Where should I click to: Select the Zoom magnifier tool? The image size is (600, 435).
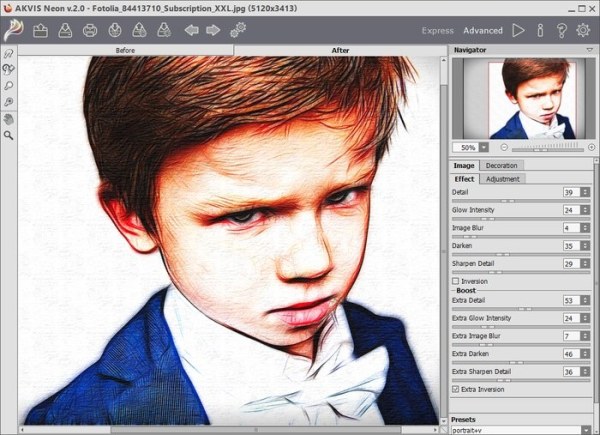click(x=9, y=134)
